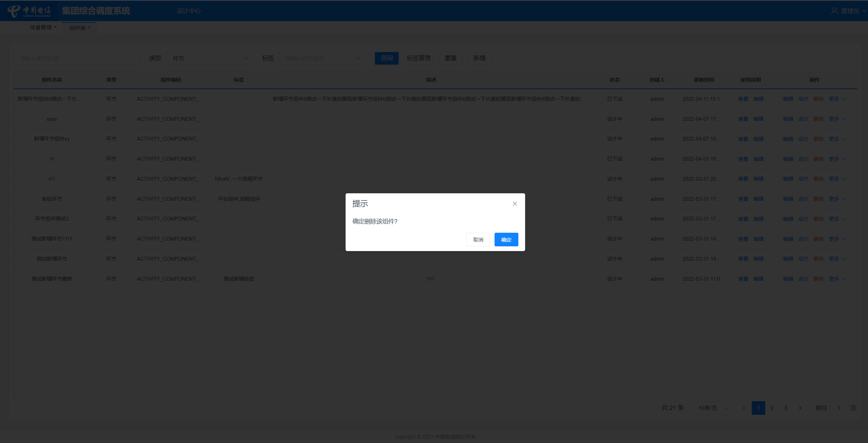This screenshot has width=868, height=443.
Task: Close the 提示 dialog with X icon
Action: tap(515, 203)
